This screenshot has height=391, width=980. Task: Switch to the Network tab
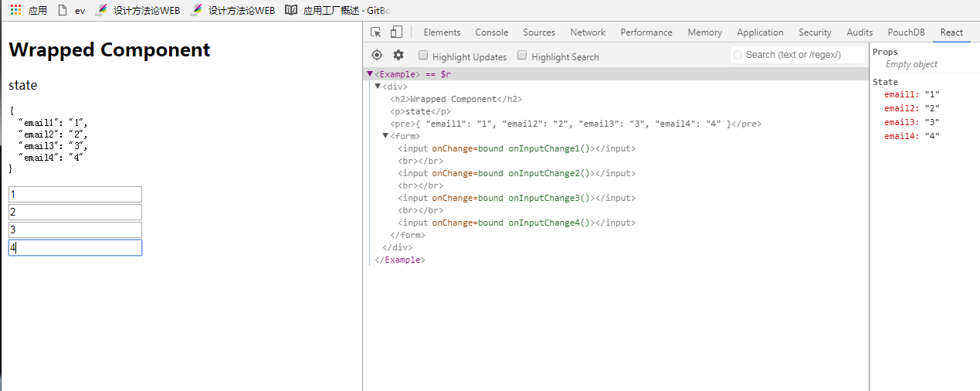(588, 32)
